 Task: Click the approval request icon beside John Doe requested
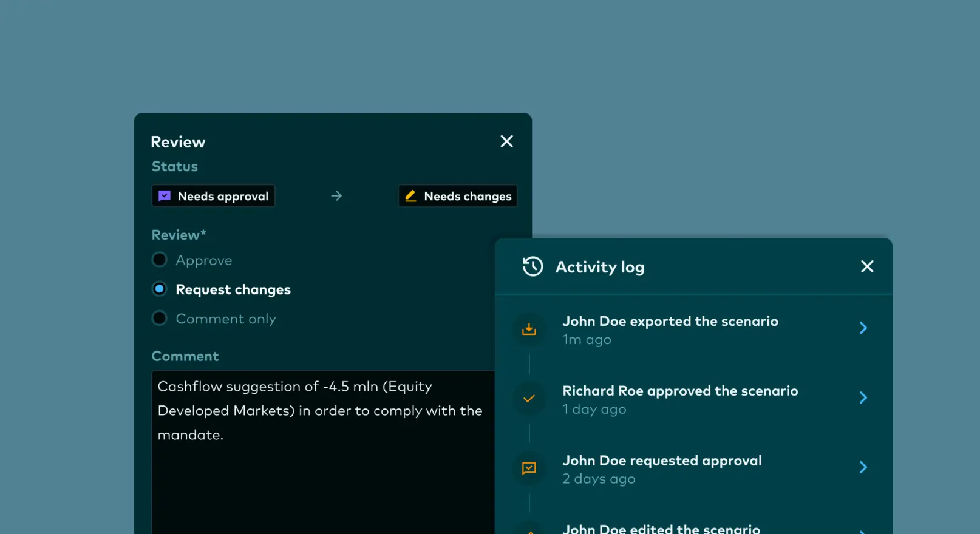click(x=529, y=468)
